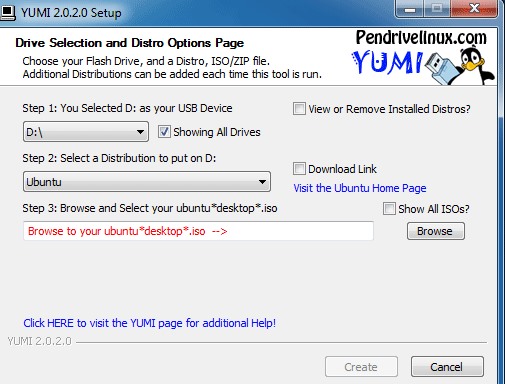Image resolution: width=505 pixels, height=384 pixels.
Task: Open the D:\ drive dropdown
Action: click(x=86, y=132)
